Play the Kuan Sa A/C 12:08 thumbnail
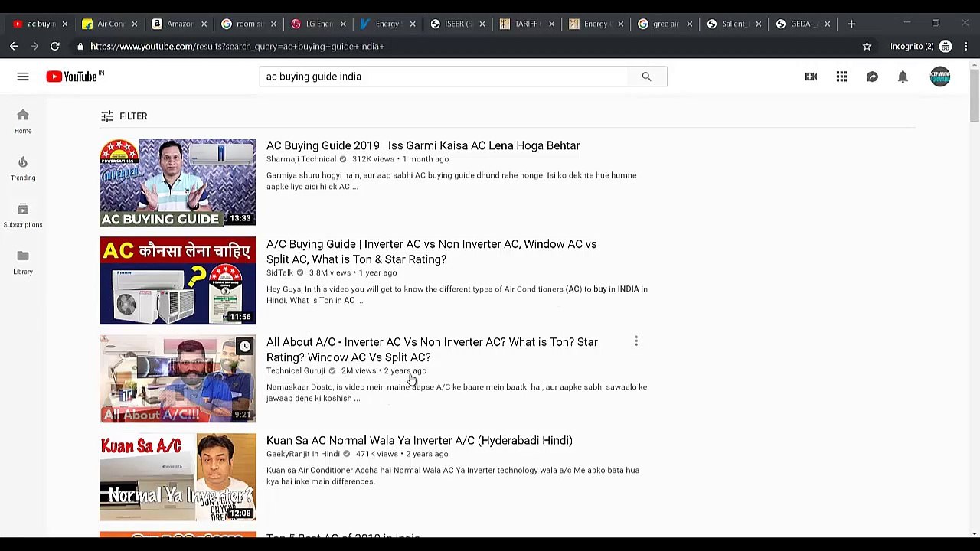980x551 pixels. (x=178, y=478)
